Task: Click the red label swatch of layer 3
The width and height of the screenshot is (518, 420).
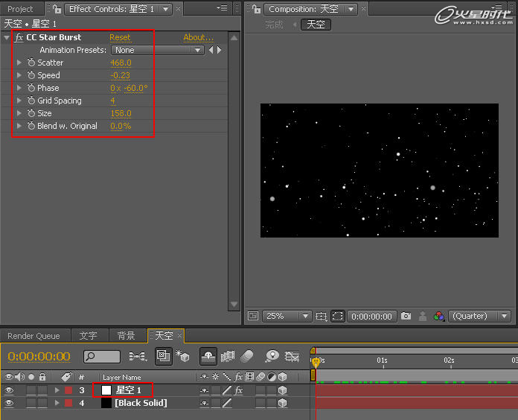Action: (68, 390)
